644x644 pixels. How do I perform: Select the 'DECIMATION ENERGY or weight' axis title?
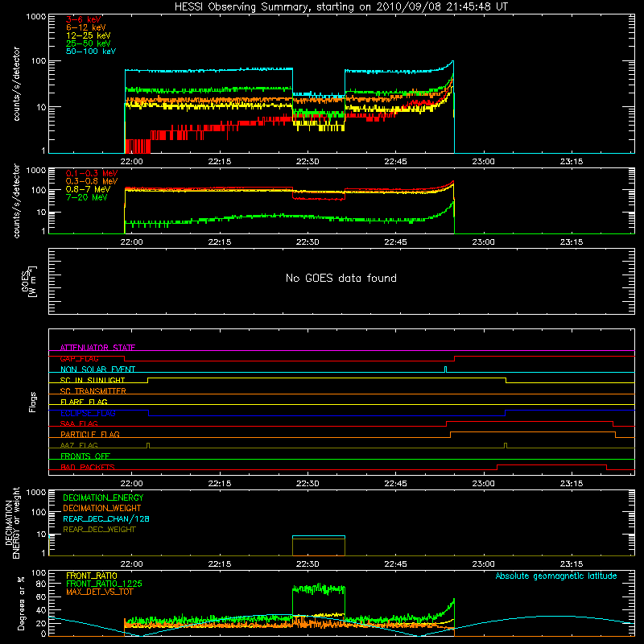[x=12, y=522]
